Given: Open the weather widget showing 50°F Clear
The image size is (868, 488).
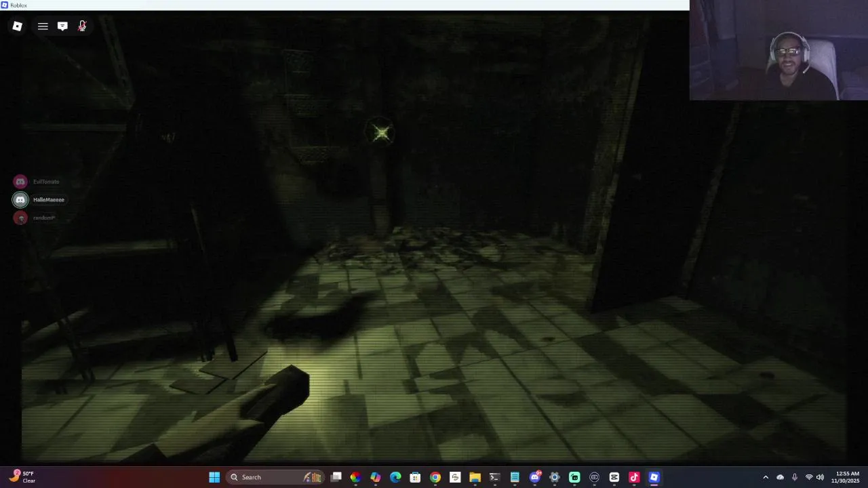Looking at the screenshot, I should click(x=22, y=477).
